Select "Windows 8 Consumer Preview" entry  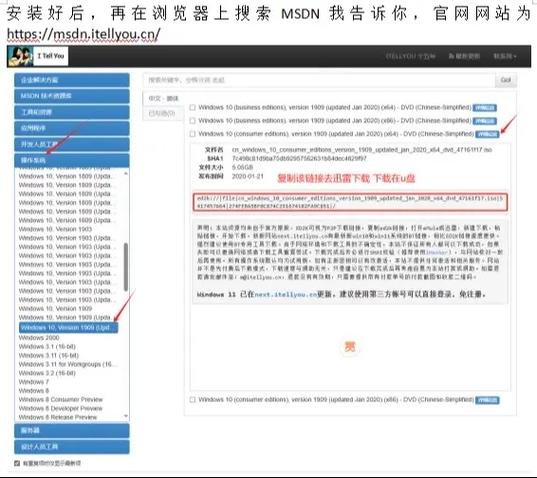[61, 400]
